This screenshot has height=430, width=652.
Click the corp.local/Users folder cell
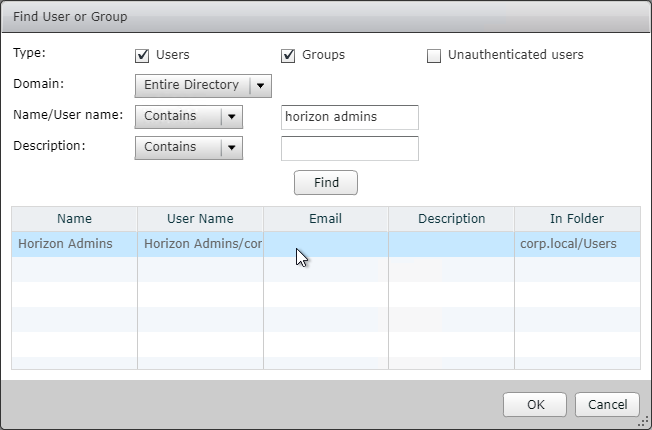click(577, 244)
